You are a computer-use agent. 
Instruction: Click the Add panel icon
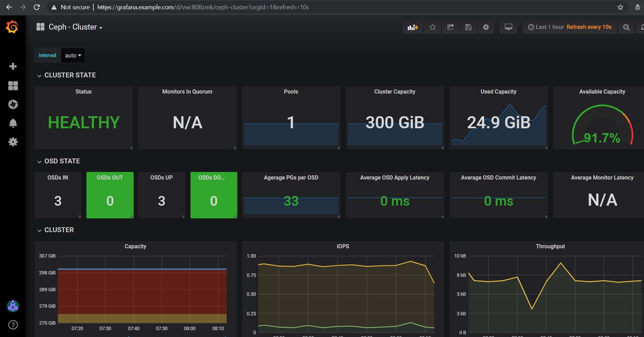coord(413,27)
